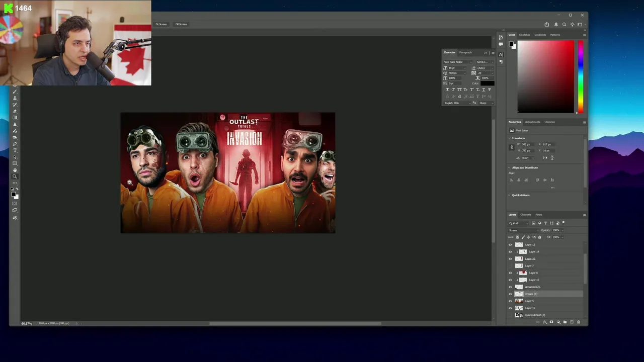Click the foreground color swatch in Color panel
Viewport: 644px width, 362px height.
pyautogui.click(x=511, y=44)
